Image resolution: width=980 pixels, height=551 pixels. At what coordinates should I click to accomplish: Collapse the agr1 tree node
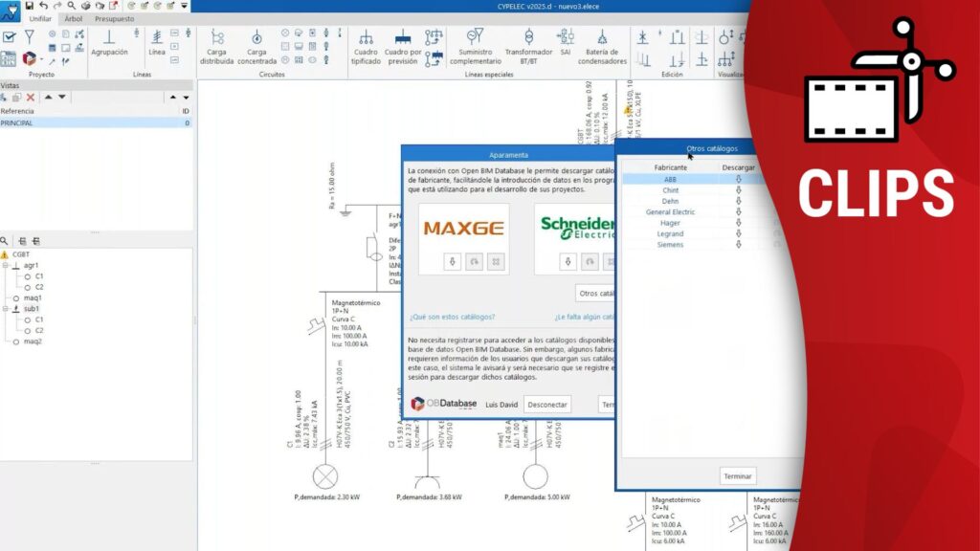pos(5,266)
